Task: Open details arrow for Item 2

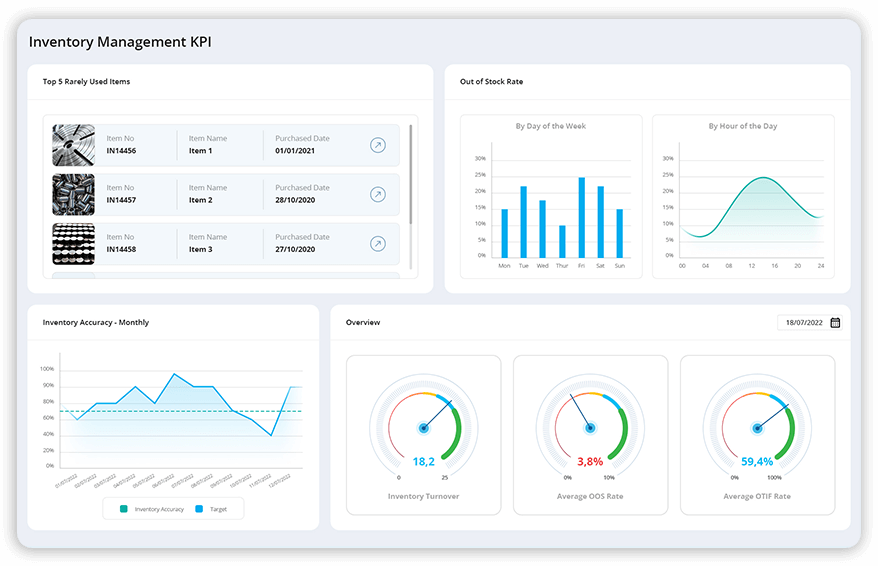Action: coord(377,194)
